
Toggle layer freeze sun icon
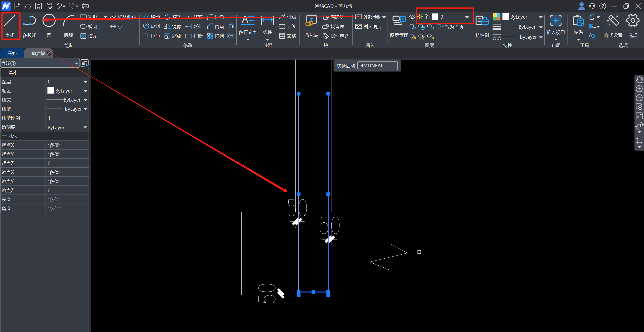[x=420, y=17]
